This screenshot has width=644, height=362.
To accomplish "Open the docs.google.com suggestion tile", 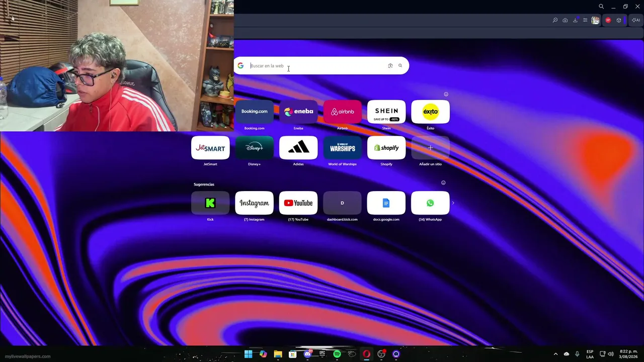I will click(386, 203).
